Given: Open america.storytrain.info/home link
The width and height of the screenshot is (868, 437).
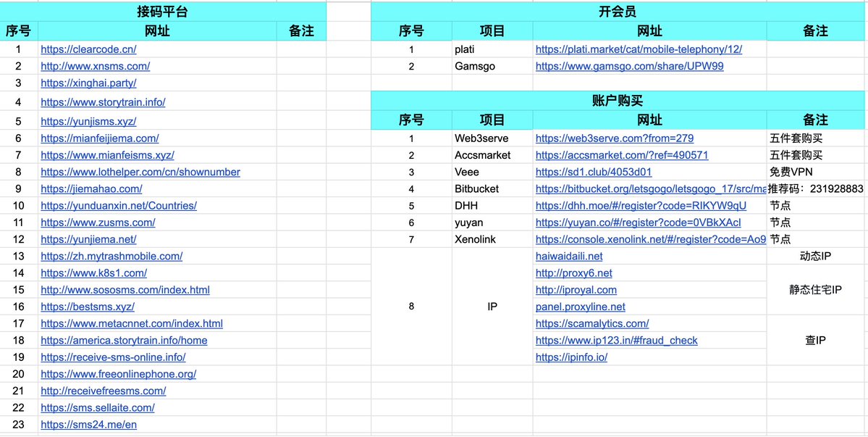Looking at the screenshot, I should pos(124,340).
